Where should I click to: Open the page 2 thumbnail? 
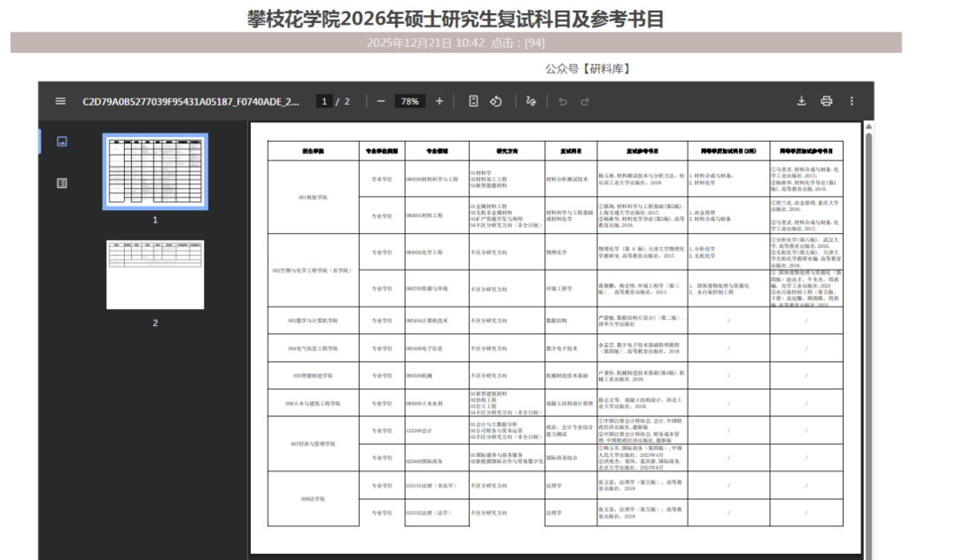pyautogui.click(x=155, y=275)
